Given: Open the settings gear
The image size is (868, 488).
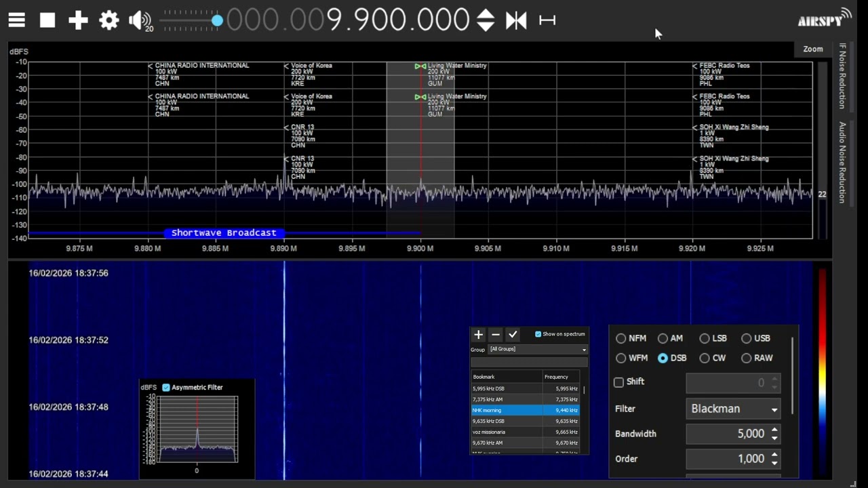Looking at the screenshot, I should point(108,20).
